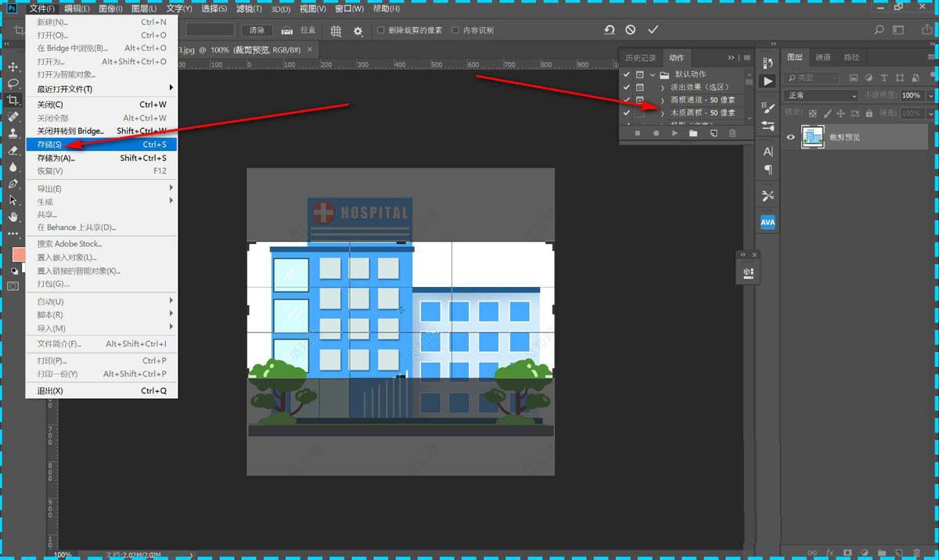Viewport: 939px width, 560px height.
Task: Choose 退出(X) in the File menu
Action: click(102, 390)
